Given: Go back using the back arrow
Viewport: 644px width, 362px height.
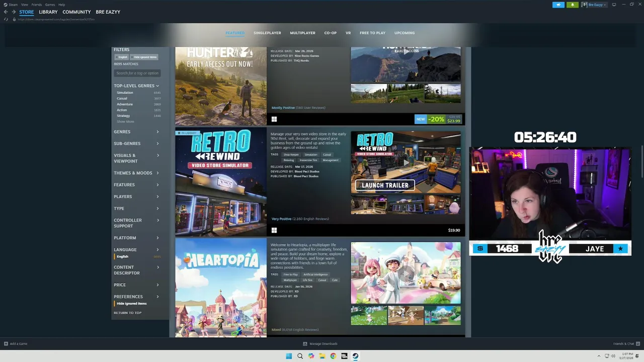Looking at the screenshot, I should click(6, 12).
